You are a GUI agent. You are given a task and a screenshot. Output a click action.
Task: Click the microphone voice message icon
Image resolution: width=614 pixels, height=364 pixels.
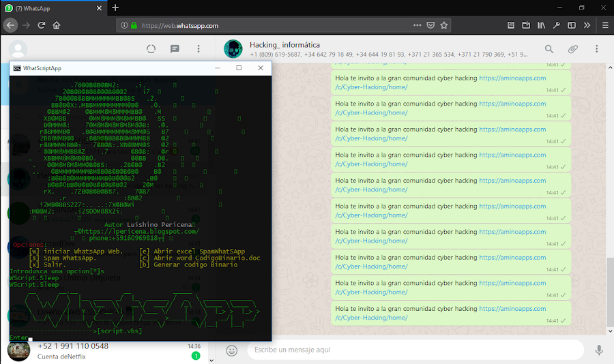click(x=599, y=350)
